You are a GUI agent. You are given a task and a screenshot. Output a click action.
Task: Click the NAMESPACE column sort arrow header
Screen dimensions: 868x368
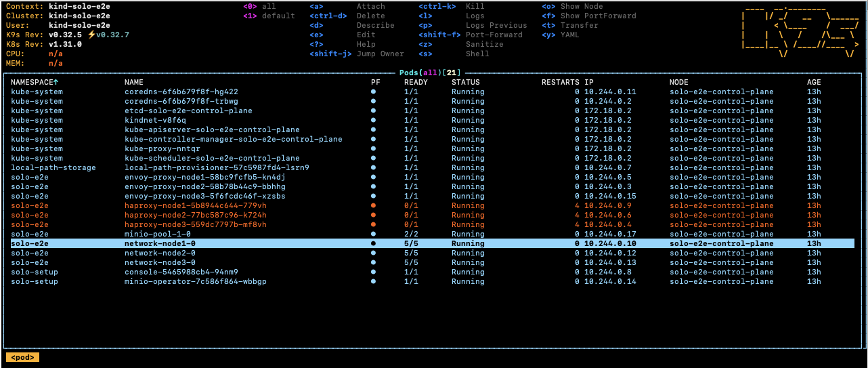(x=56, y=82)
